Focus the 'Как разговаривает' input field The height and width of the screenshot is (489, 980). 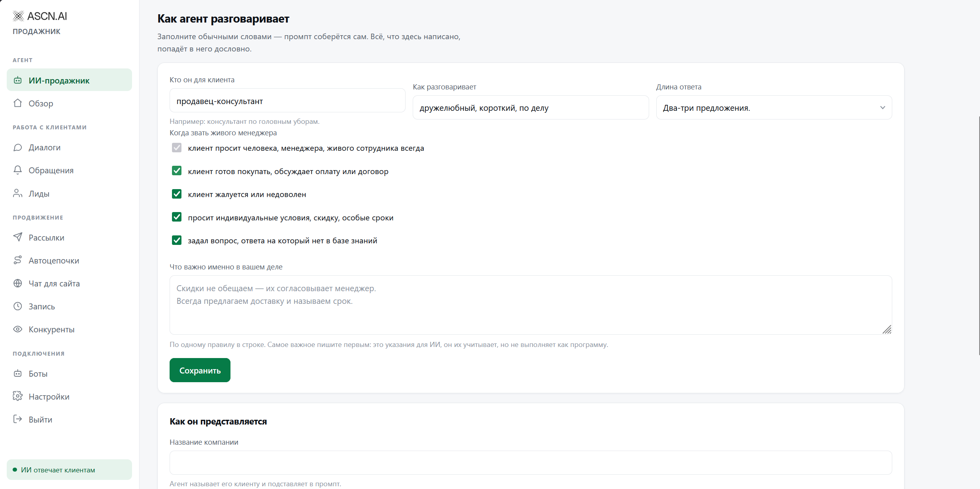[531, 108]
